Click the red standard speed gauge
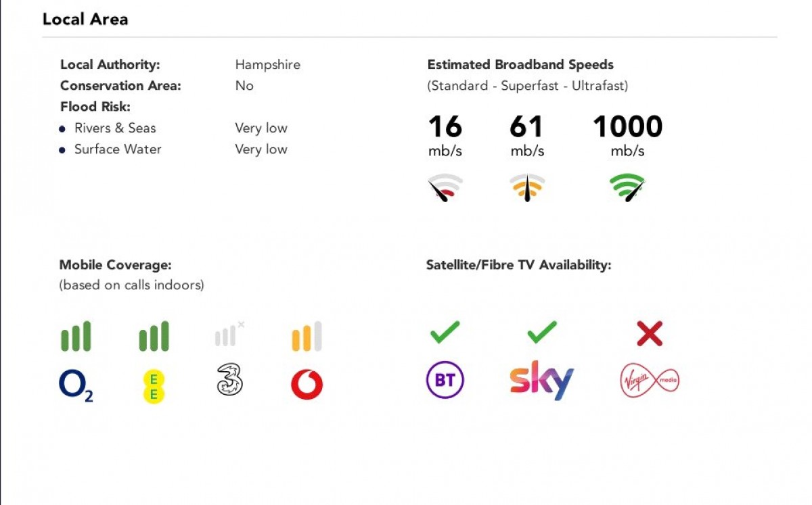This screenshot has width=812, height=505. pos(445,187)
